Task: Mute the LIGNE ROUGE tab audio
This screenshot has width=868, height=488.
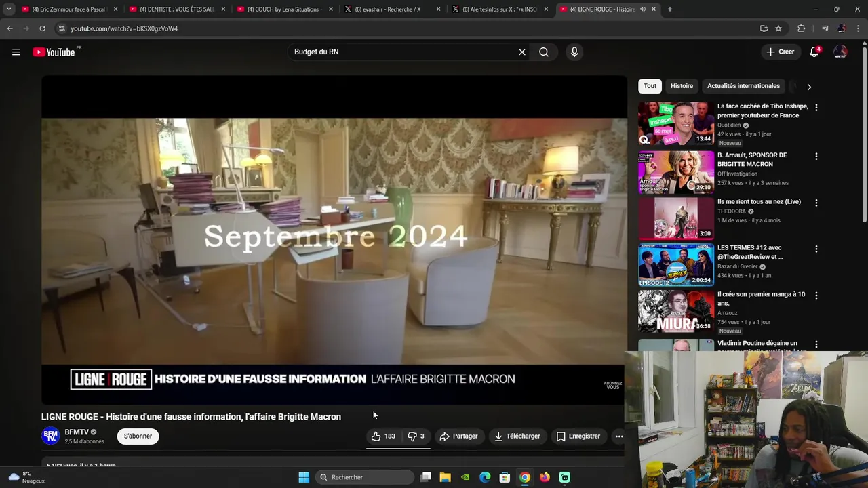Action: point(642,9)
